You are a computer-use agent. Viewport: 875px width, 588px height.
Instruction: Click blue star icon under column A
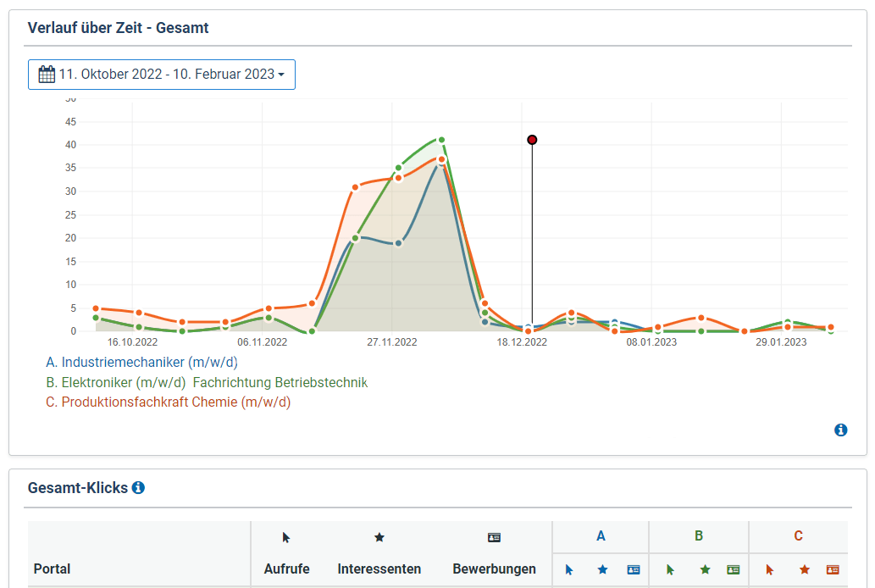(602, 570)
